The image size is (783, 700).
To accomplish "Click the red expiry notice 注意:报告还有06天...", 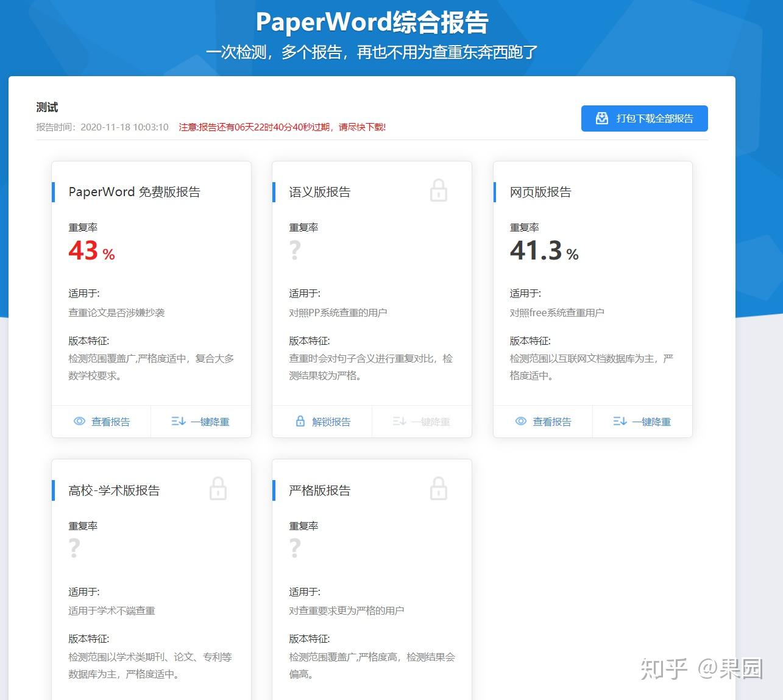I will pos(282,127).
